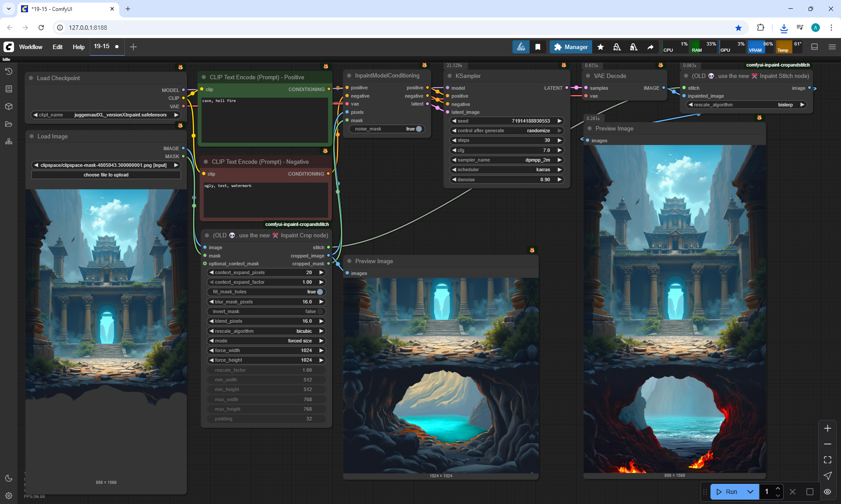Open sampler_name dropdown in KSampler
This screenshot has width=841, height=504.
(506, 160)
